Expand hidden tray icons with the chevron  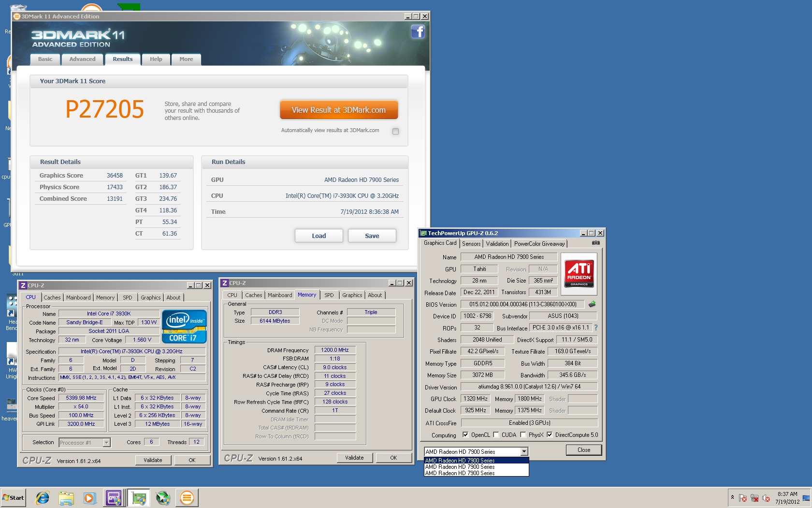click(732, 497)
